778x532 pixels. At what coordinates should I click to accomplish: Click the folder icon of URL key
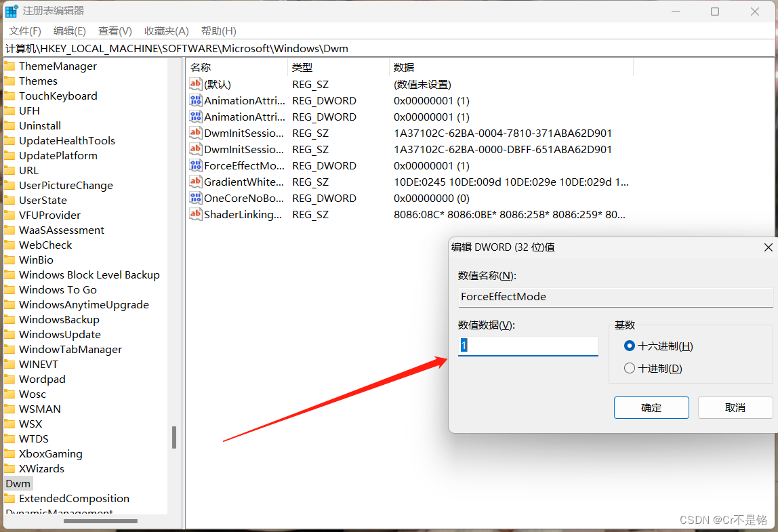[9, 170]
